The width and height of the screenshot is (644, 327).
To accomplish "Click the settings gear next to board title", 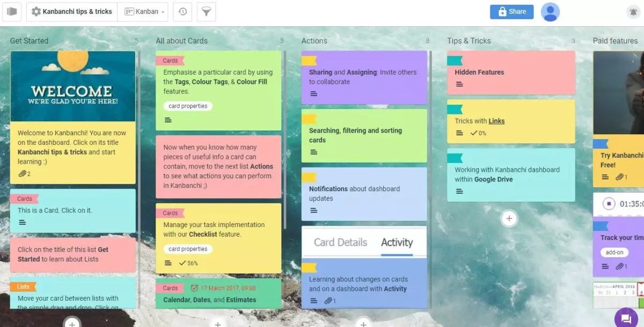I will coord(36,11).
